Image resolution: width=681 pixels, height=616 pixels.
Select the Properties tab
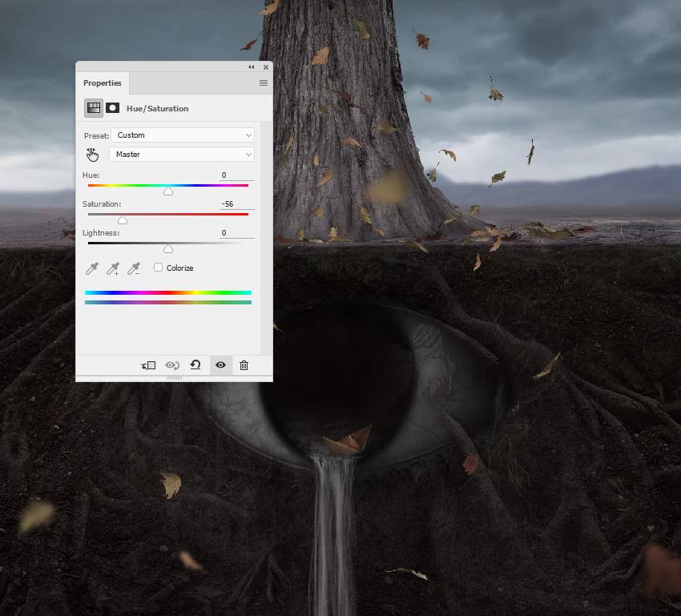(103, 83)
